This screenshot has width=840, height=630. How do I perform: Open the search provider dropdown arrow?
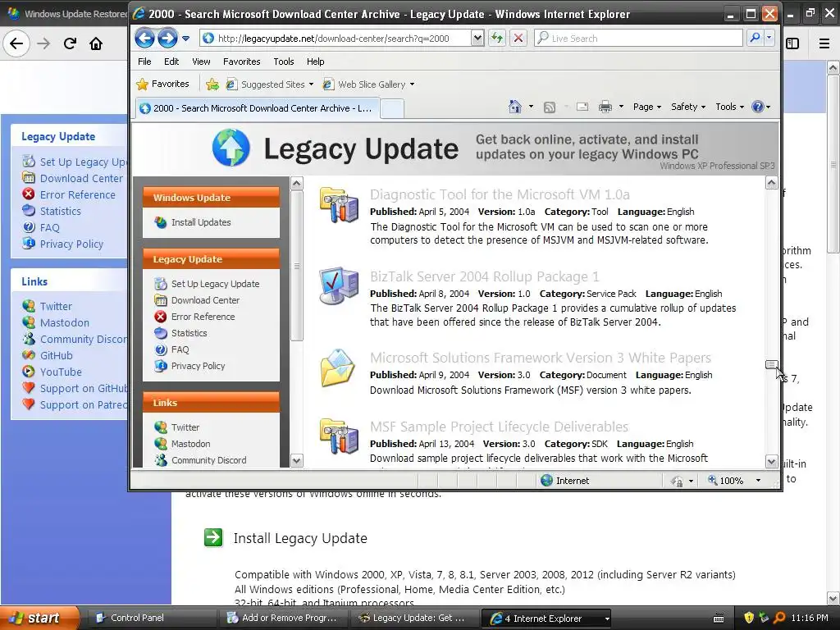(x=769, y=38)
